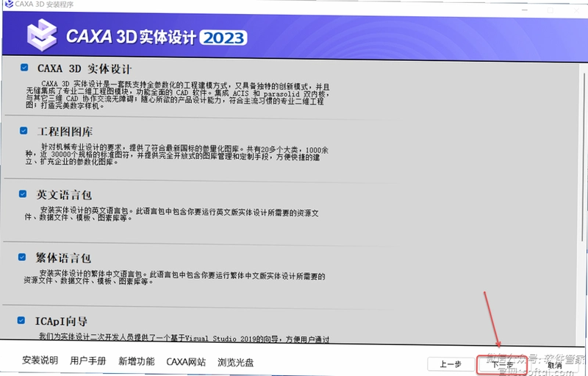The height and width of the screenshot is (376, 588).
Task: Visit the CAXA网站 link
Action: point(186,362)
